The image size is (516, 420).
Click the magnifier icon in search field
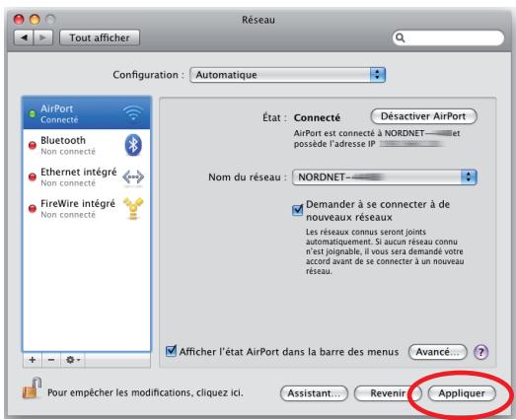400,37
